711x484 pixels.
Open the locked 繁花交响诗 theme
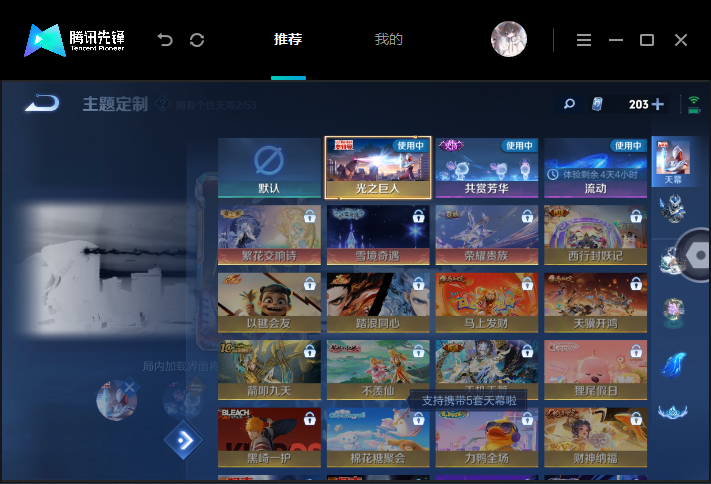[269, 235]
